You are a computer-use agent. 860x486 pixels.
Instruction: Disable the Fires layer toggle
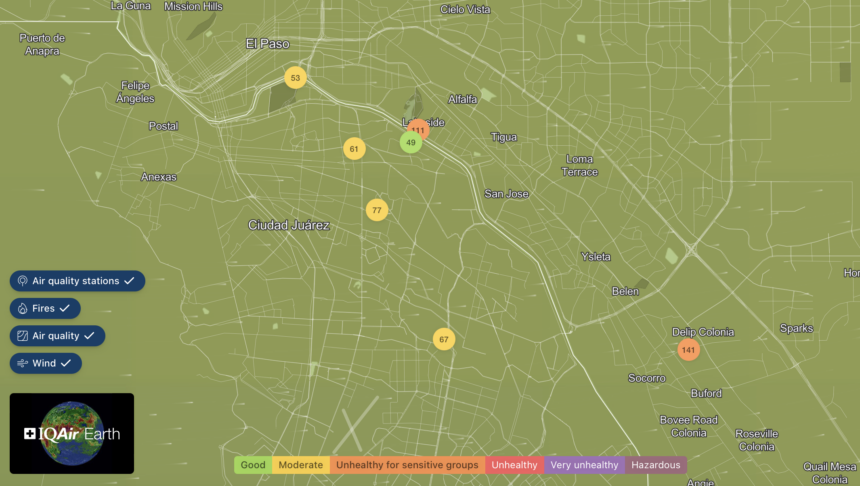(x=46, y=309)
